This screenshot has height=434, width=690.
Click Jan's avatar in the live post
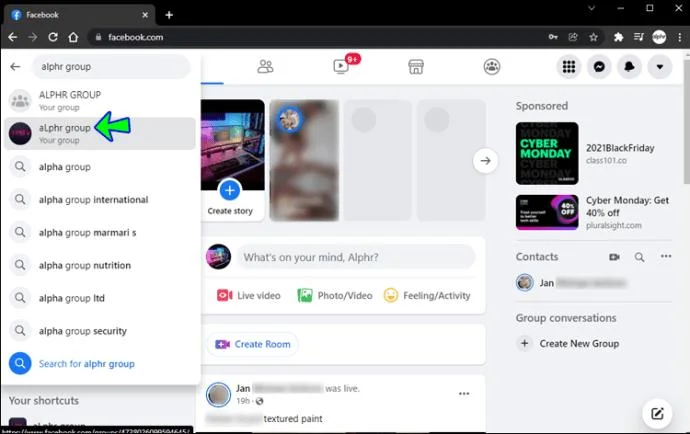pos(218,394)
